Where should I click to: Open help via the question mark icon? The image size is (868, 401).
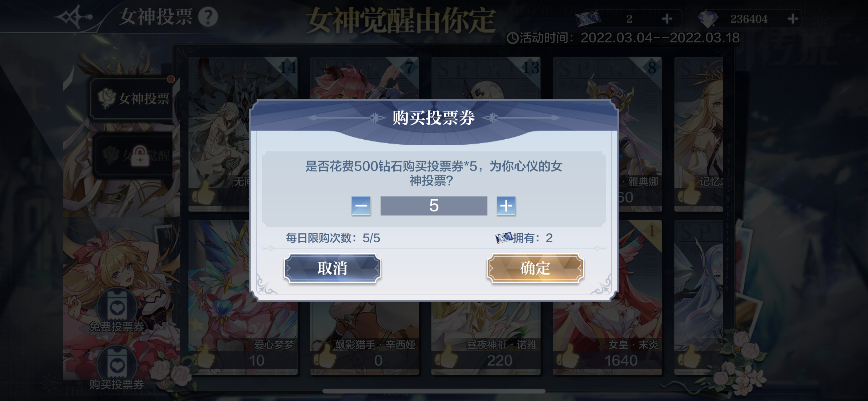click(208, 17)
